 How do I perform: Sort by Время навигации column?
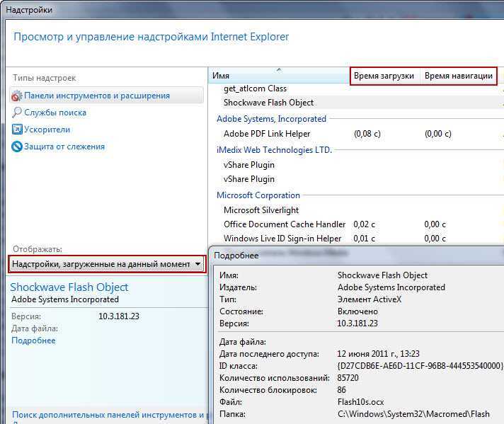[x=458, y=76]
